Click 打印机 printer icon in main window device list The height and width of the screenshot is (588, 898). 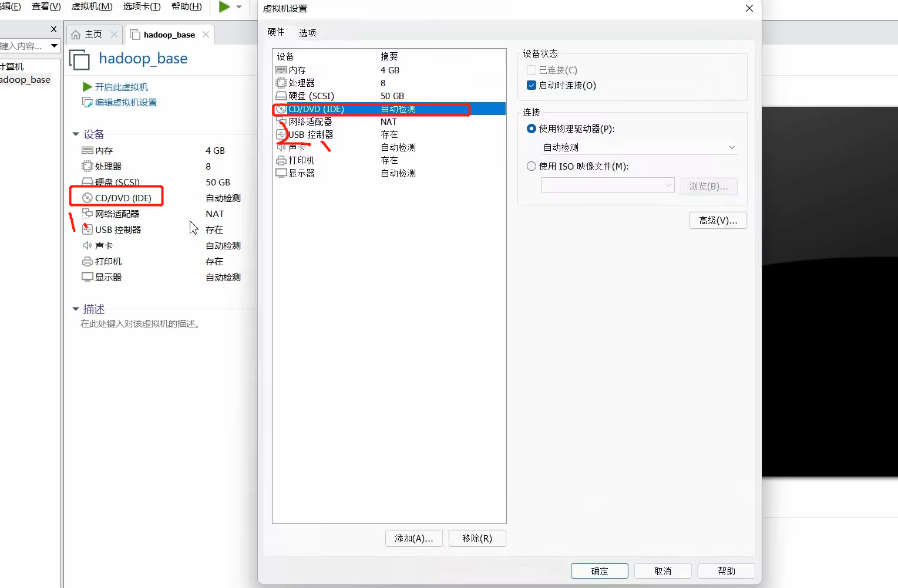[x=88, y=261]
